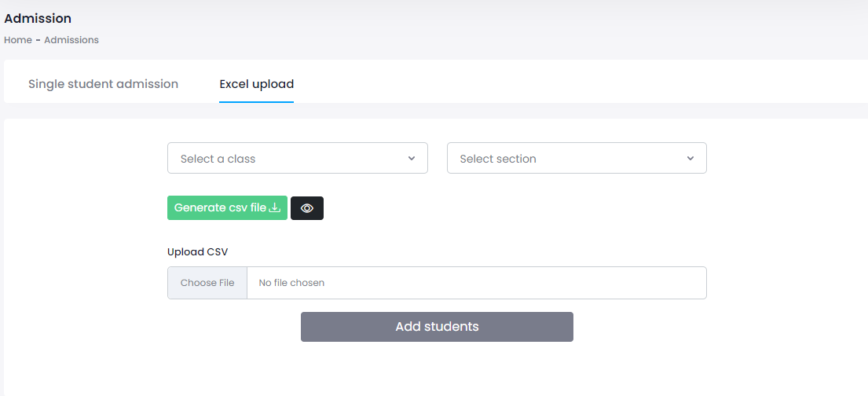This screenshot has width=868, height=396.
Task: Click the eye preview icon button
Action: point(307,208)
